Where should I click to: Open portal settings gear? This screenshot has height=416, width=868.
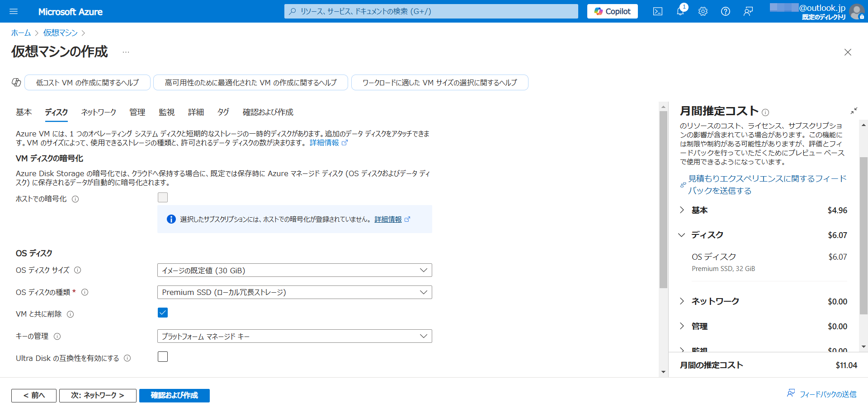tap(703, 11)
